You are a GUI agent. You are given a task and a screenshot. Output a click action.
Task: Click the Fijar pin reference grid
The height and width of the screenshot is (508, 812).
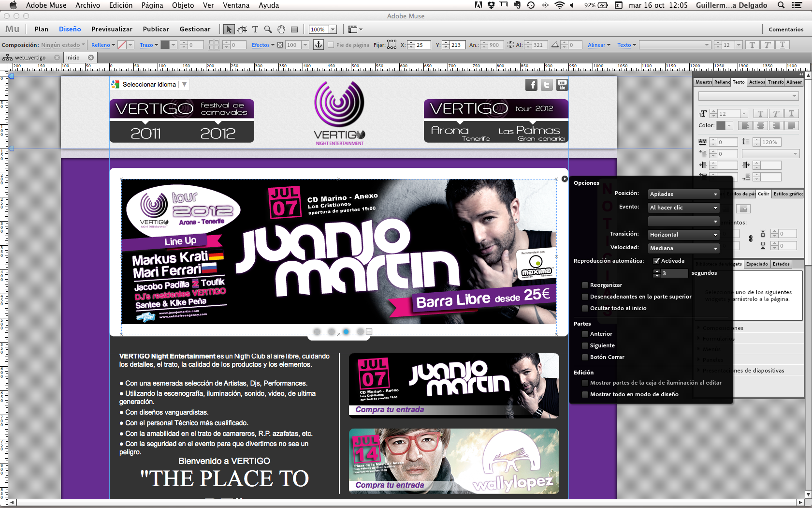pos(391,45)
